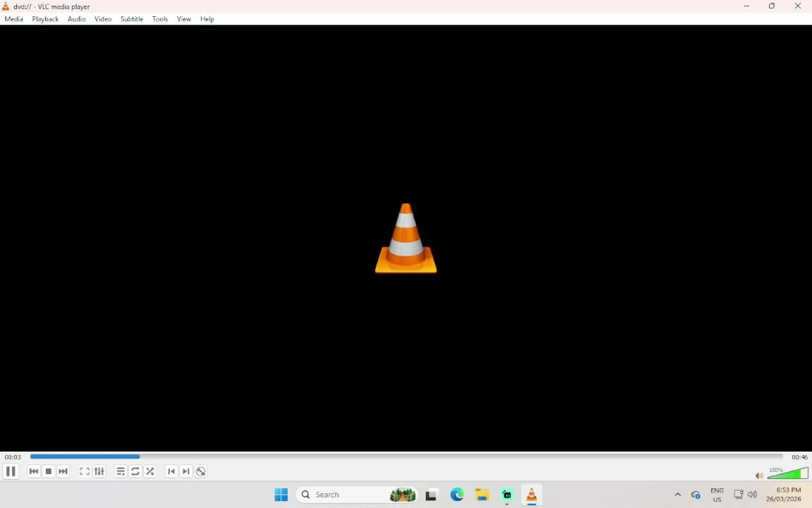
Task: Seek on the playback progress bar
Action: [407, 456]
